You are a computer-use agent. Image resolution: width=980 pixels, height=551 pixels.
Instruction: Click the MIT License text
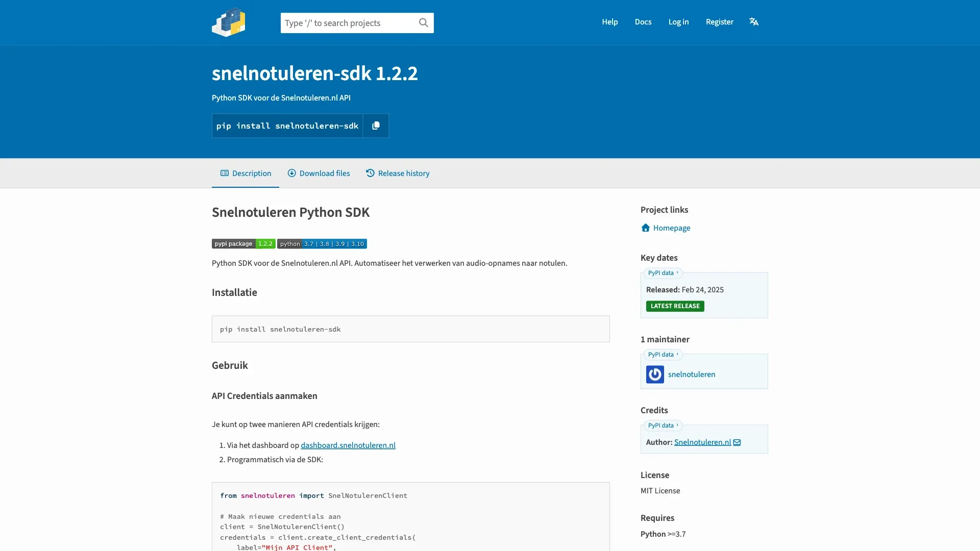(x=660, y=491)
